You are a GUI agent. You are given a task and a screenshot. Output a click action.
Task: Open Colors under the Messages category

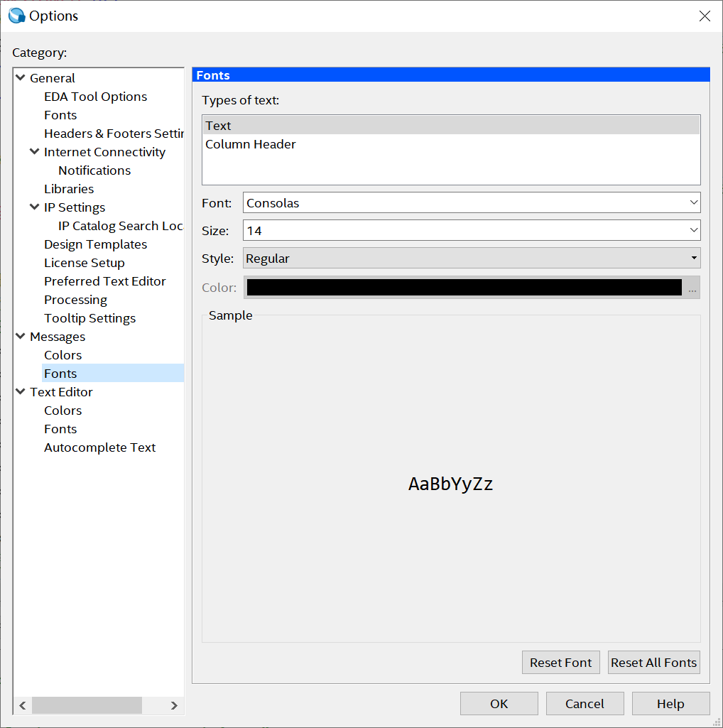click(62, 355)
